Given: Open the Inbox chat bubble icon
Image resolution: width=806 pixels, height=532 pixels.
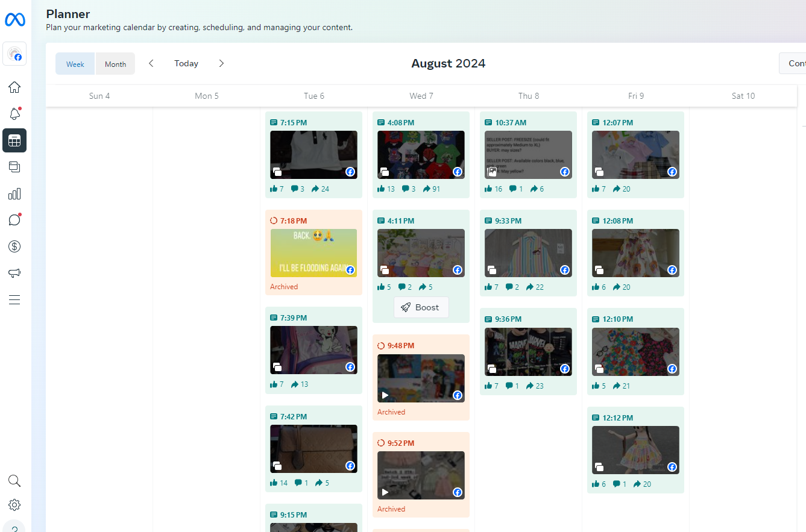Looking at the screenshot, I should (x=14, y=220).
